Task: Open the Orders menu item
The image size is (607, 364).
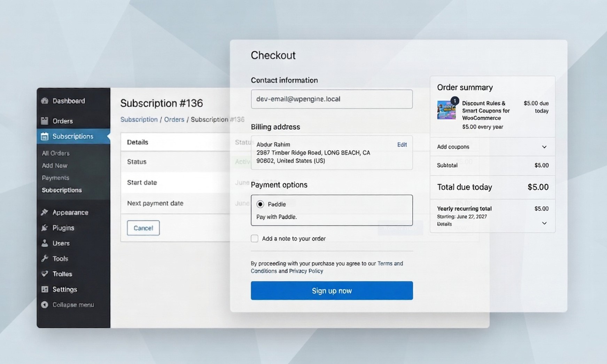Action: point(63,121)
